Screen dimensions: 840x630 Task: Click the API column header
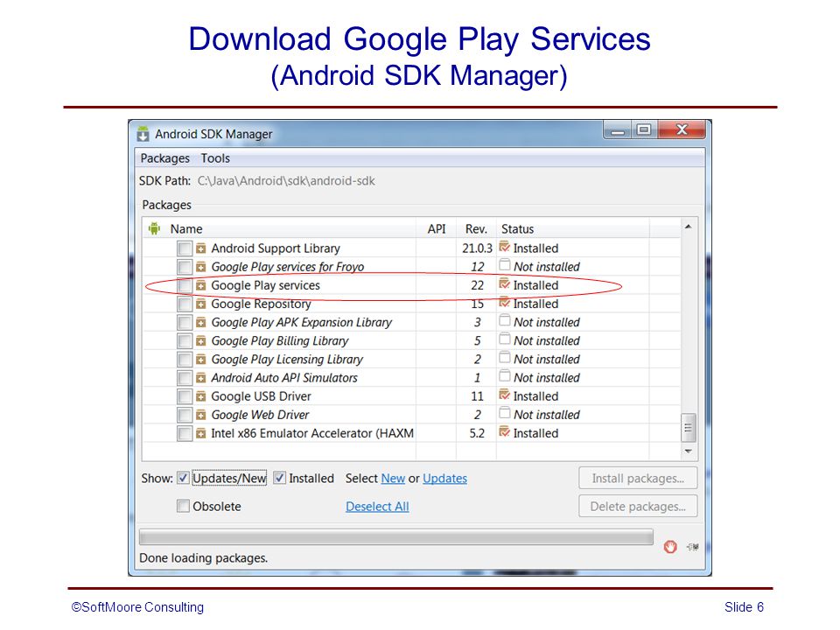click(437, 228)
